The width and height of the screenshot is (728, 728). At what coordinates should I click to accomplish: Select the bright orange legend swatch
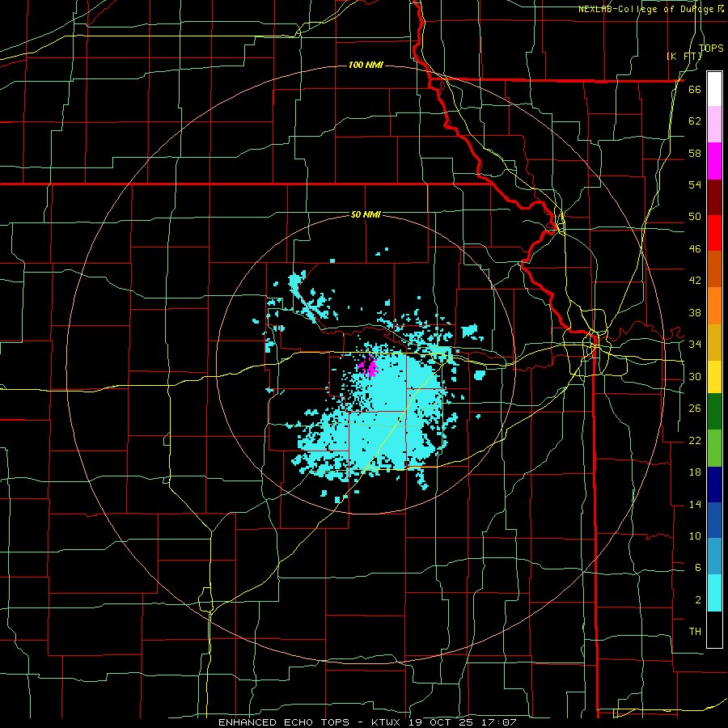pyautogui.click(x=714, y=305)
